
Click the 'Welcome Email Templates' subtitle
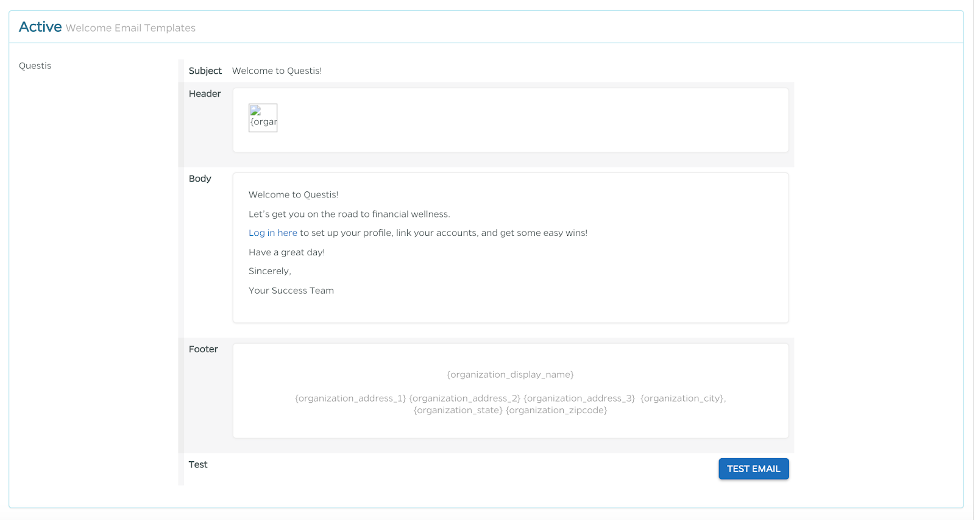(130, 28)
